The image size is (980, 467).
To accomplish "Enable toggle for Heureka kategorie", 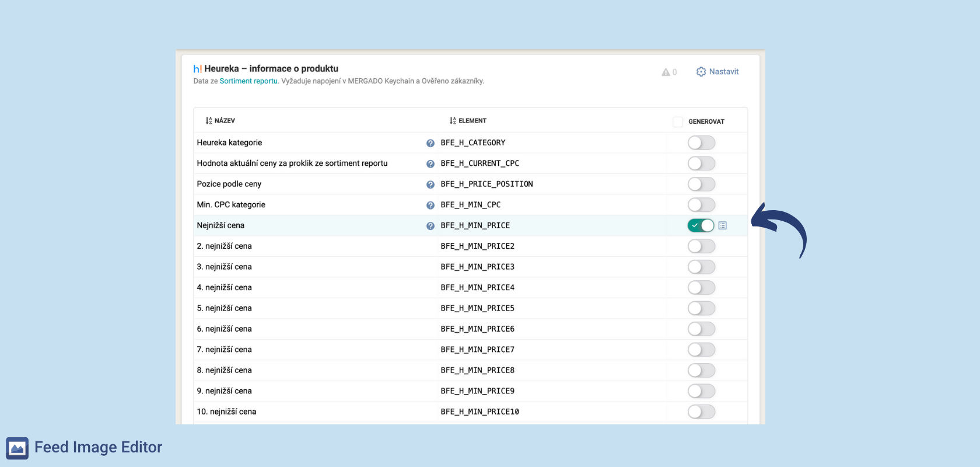I will click(701, 143).
